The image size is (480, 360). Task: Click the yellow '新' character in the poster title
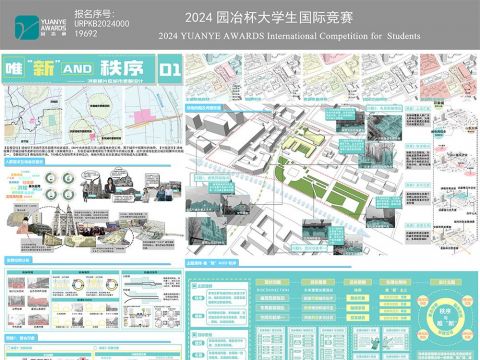click(x=44, y=69)
